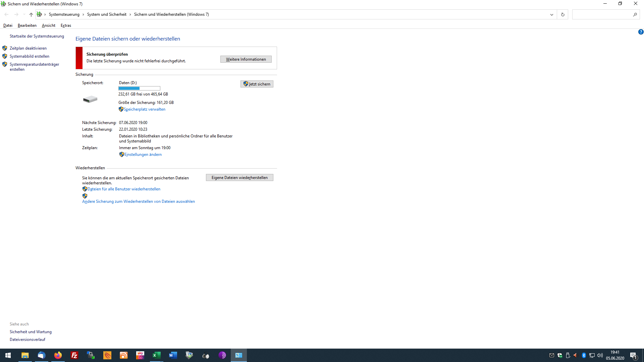This screenshot has width=644, height=362.
Task: Open the network tray icon
Action: pyautogui.click(x=592, y=355)
